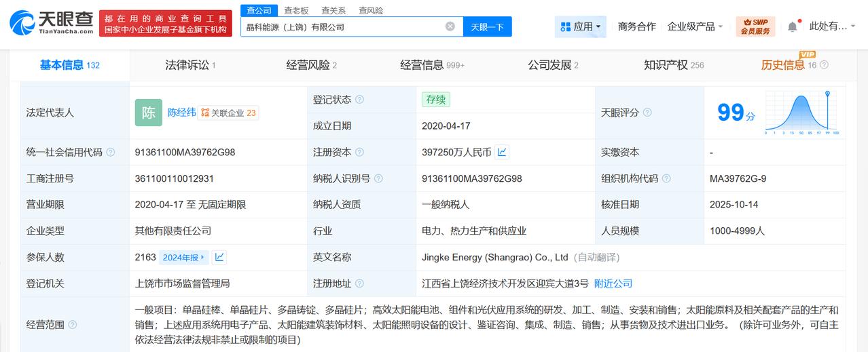Open the 经营信息 999+ tab
868x352 pixels.
point(433,65)
